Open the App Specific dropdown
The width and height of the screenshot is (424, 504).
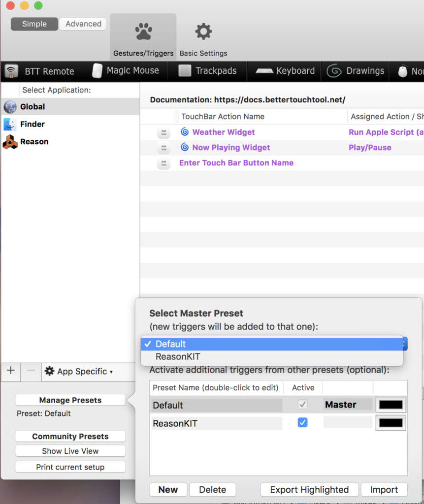coord(79,372)
